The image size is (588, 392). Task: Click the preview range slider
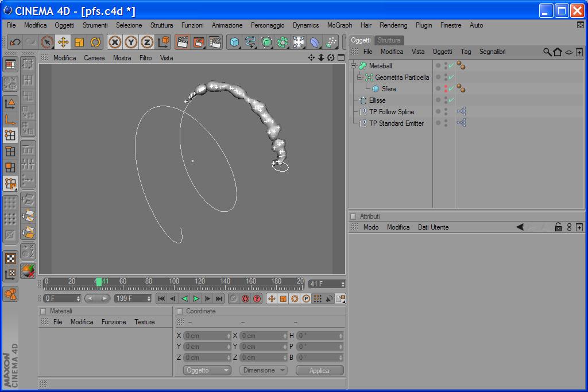96,298
